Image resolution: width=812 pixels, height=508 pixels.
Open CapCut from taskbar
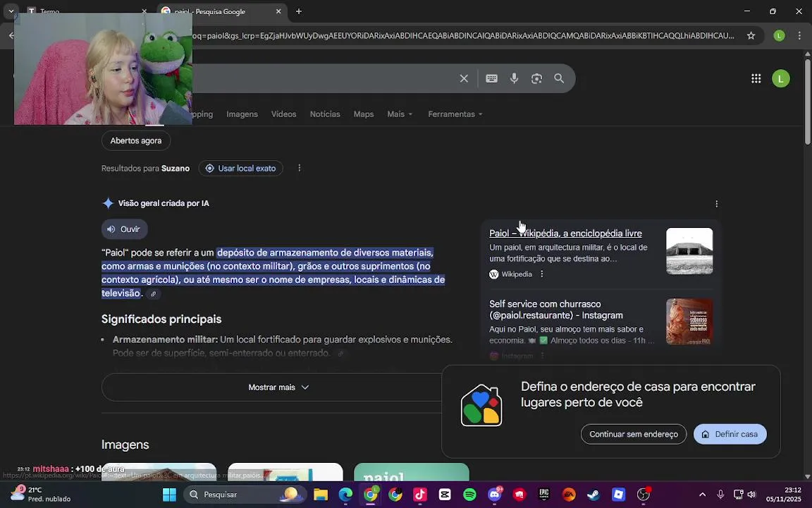click(x=445, y=495)
